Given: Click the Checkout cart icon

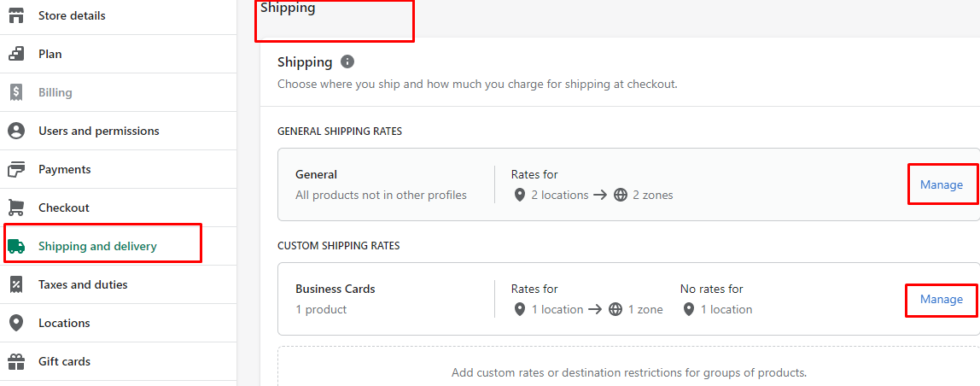Looking at the screenshot, I should pyautogui.click(x=16, y=208).
